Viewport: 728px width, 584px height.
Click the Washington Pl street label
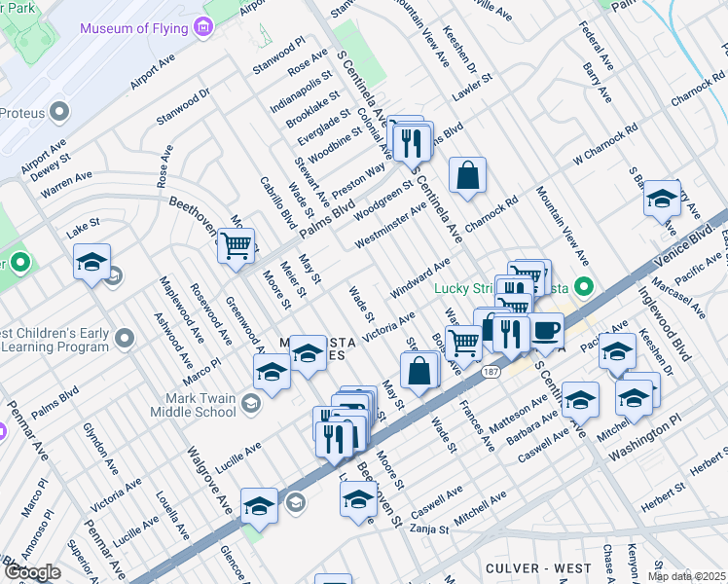pos(645,437)
